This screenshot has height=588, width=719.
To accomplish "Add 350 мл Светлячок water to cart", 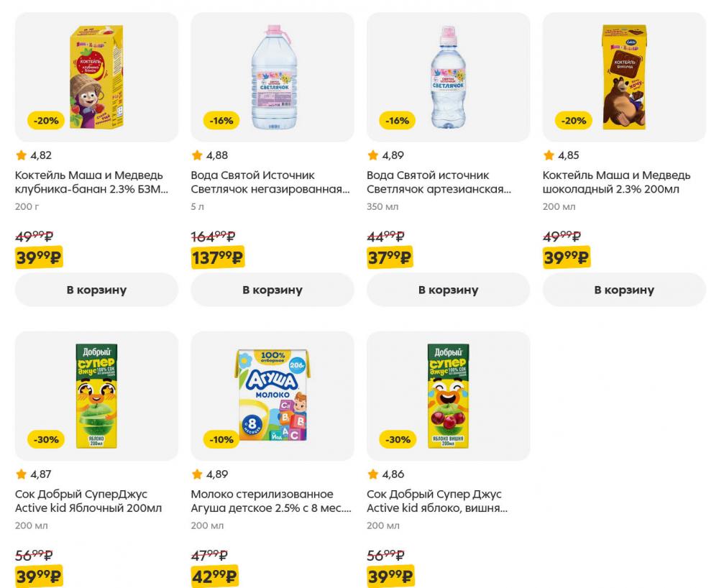I will [448, 290].
